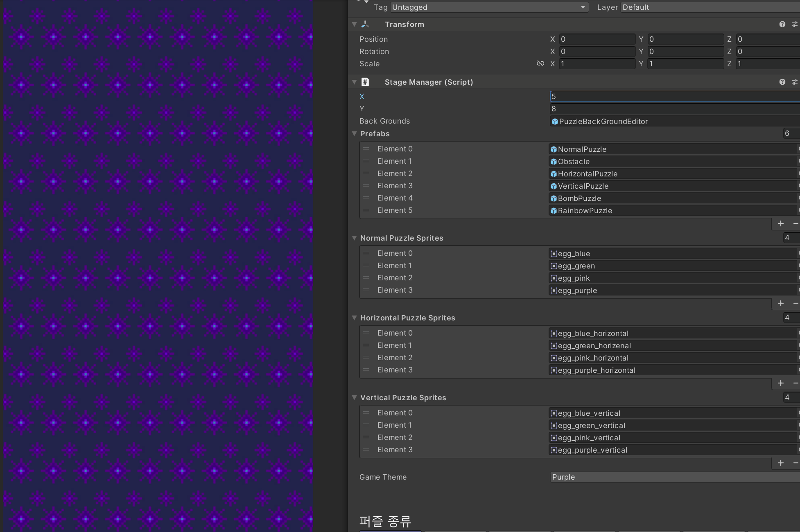Add element to Prefabs list
This screenshot has height=532, width=800.
(x=780, y=223)
